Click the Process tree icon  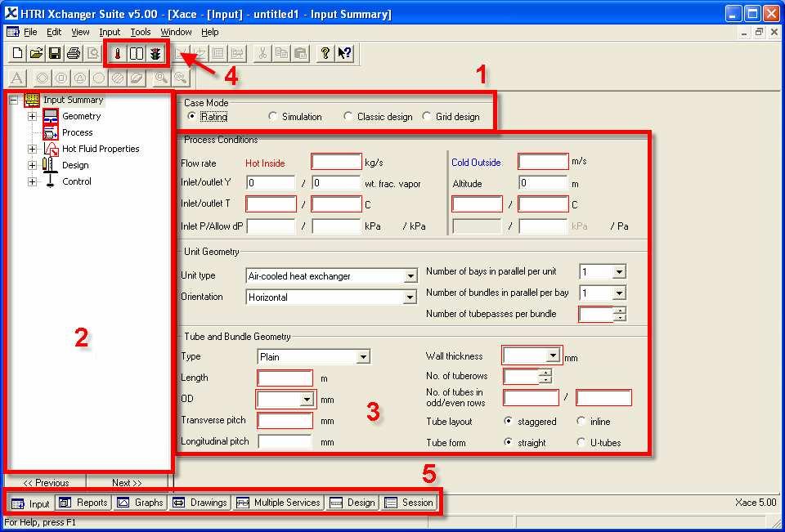(51, 132)
